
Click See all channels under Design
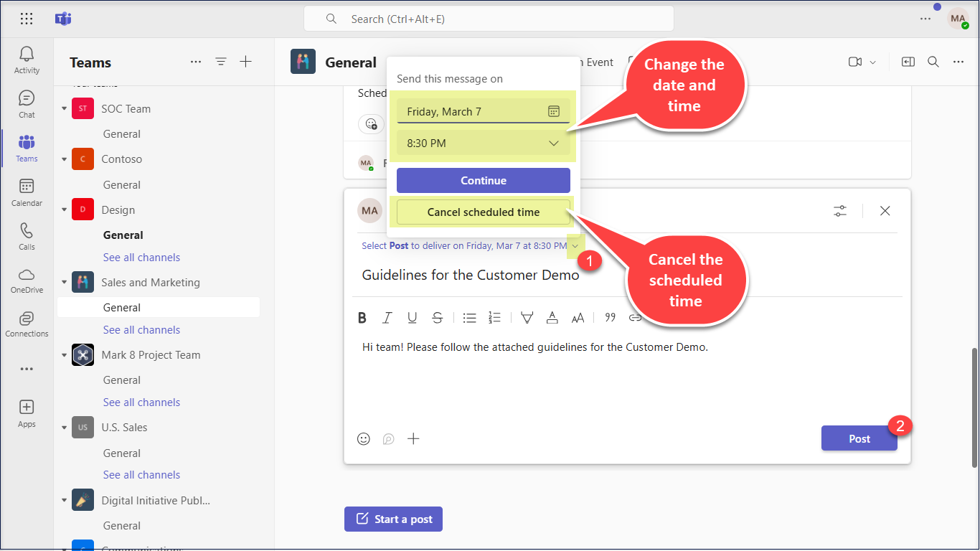(x=141, y=258)
